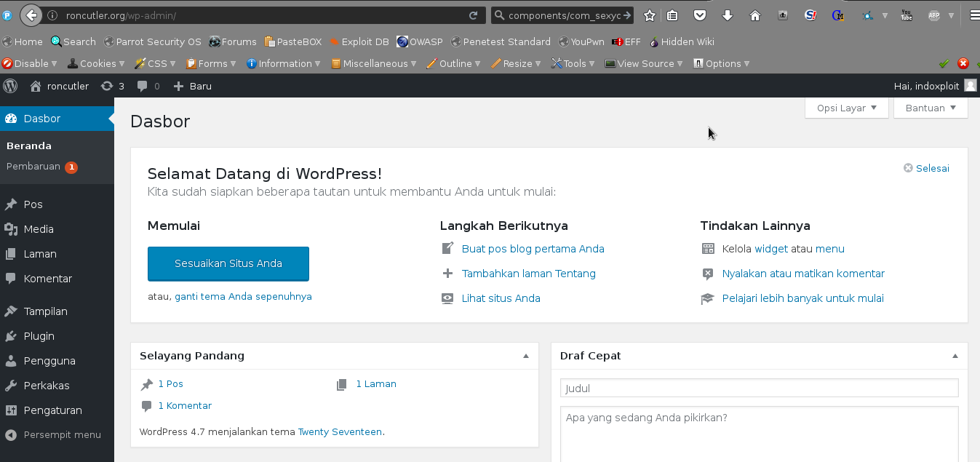The image size is (980, 462).
Task: Click the Pocket save icon in Firefox toolbar
Action: click(x=699, y=15)
